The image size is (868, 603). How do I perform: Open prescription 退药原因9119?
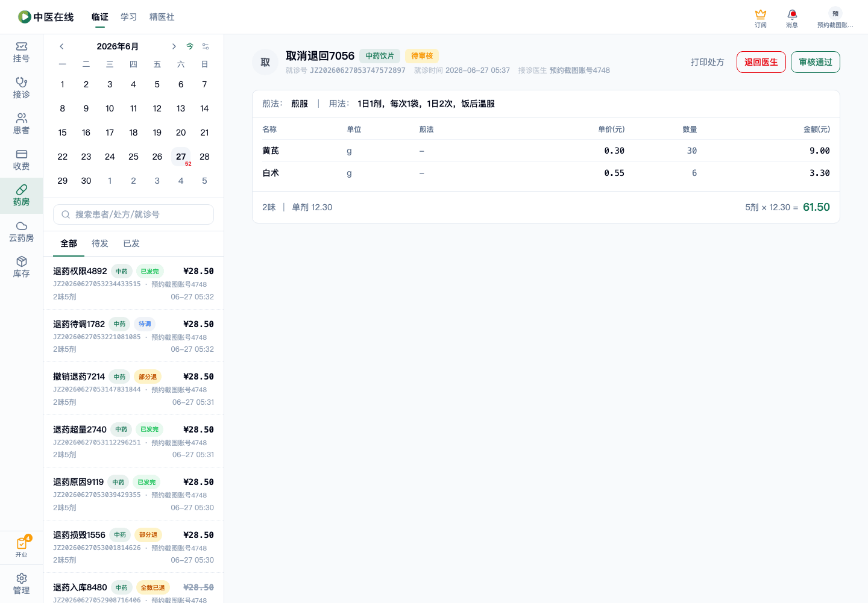pos(133,494)
